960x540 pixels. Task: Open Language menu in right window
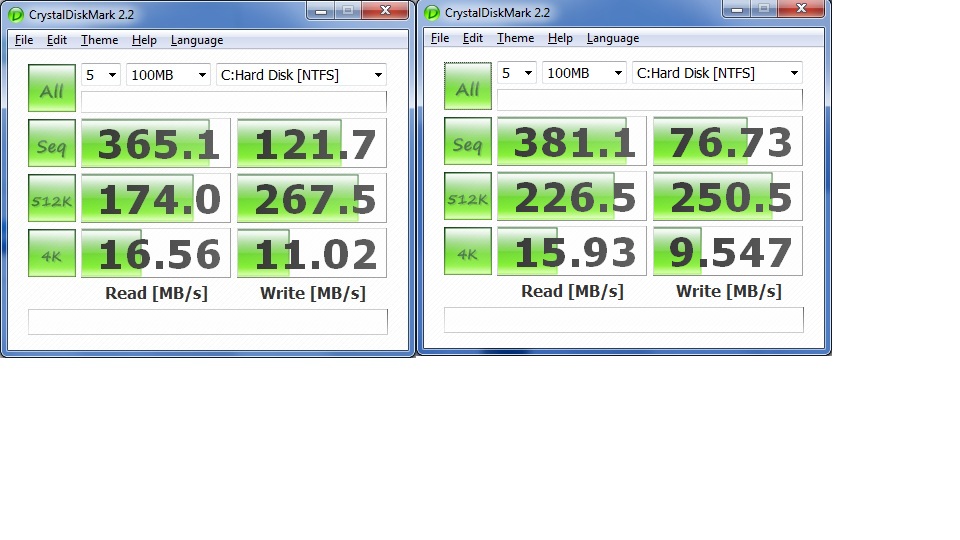tap(612, 38)
